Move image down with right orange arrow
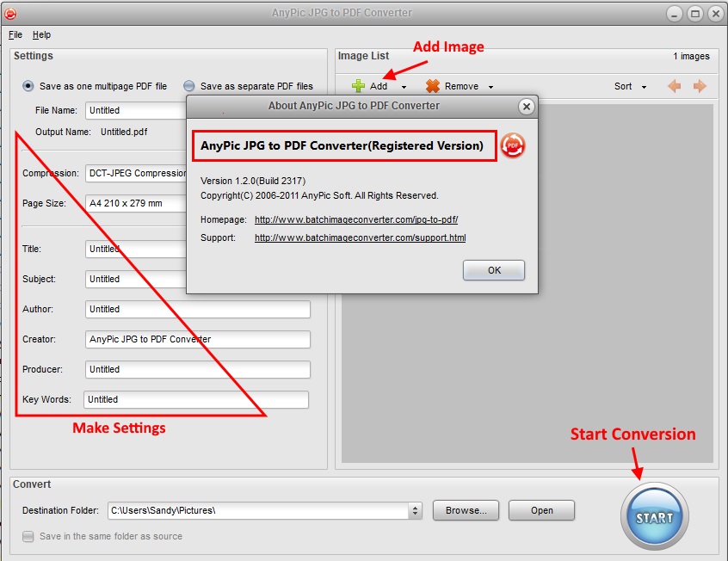This screenshot has width=728, height=561. 700,86
